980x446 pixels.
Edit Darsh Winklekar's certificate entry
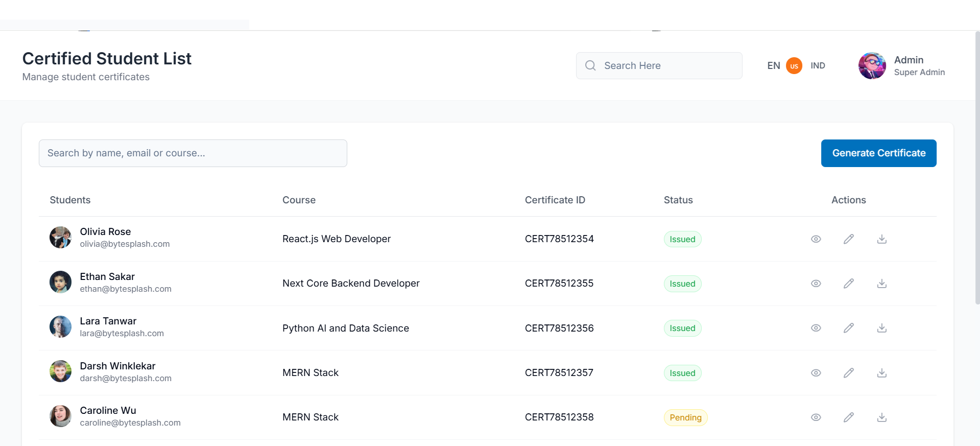(x=848, y=373)
